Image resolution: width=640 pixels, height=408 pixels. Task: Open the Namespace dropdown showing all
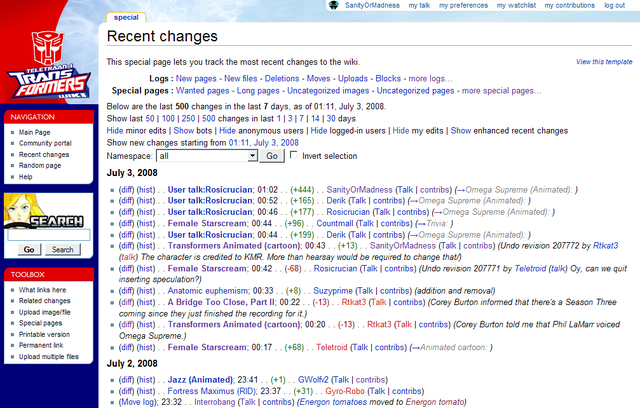[207, 156]
